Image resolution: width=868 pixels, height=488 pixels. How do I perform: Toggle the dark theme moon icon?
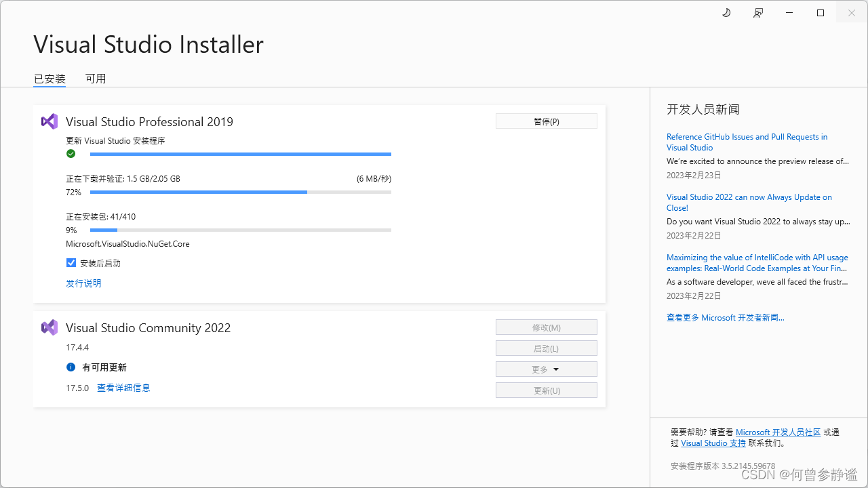click(x=726, y=13)
